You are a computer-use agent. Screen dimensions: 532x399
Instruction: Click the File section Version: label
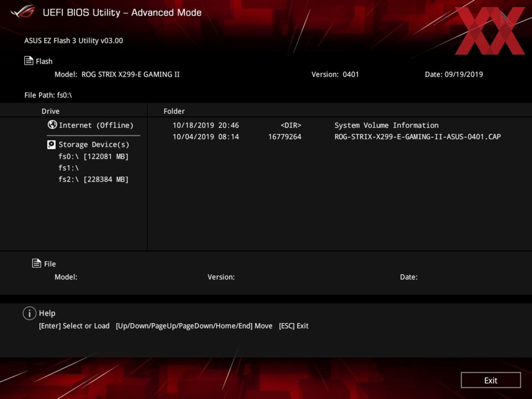pyautogui.click(x=221, y=277)
